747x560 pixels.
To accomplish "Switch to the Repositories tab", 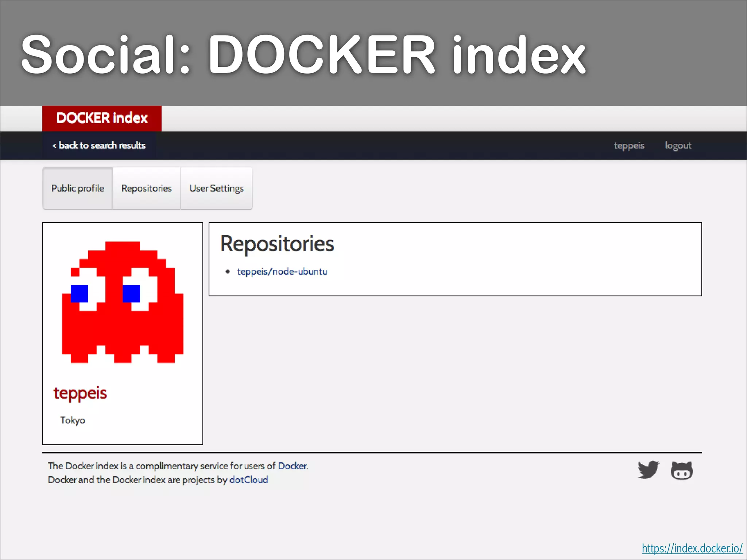I will click(147, 188).
